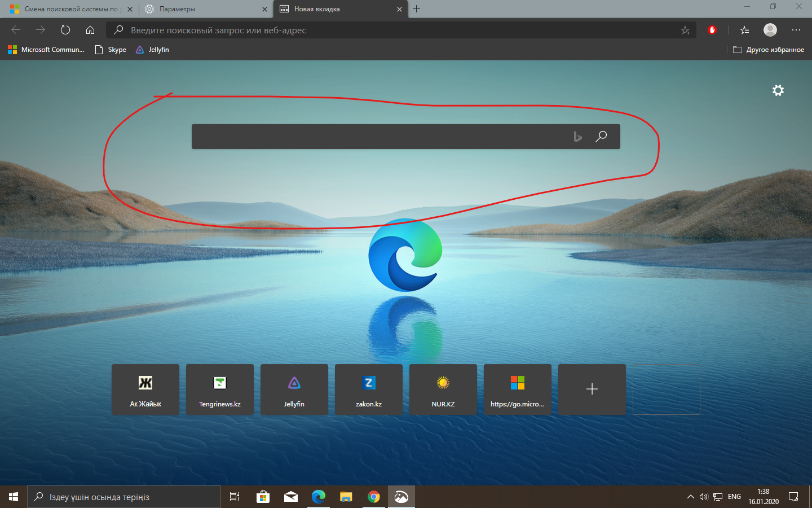The image size is (812, 508).
Task: Reload the page with refresh icon
Action: (65, 30)
